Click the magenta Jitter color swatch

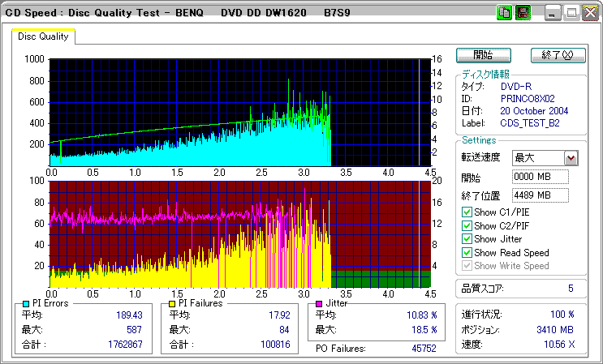(x=320, y=303)
